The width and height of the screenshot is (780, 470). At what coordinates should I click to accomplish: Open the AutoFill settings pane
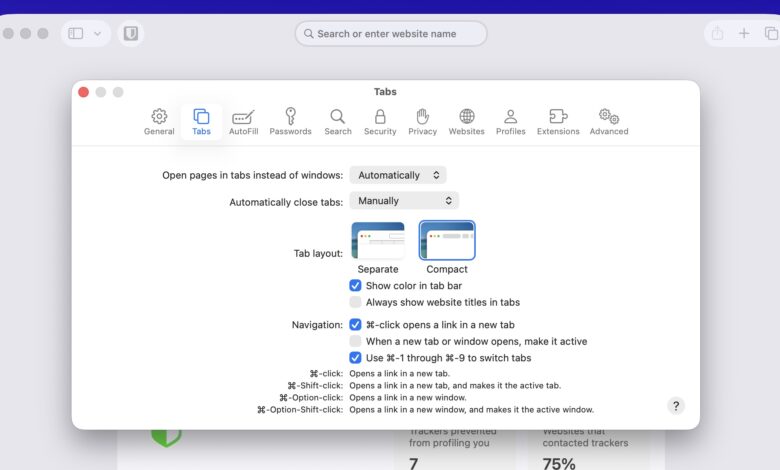click(243, 122)
